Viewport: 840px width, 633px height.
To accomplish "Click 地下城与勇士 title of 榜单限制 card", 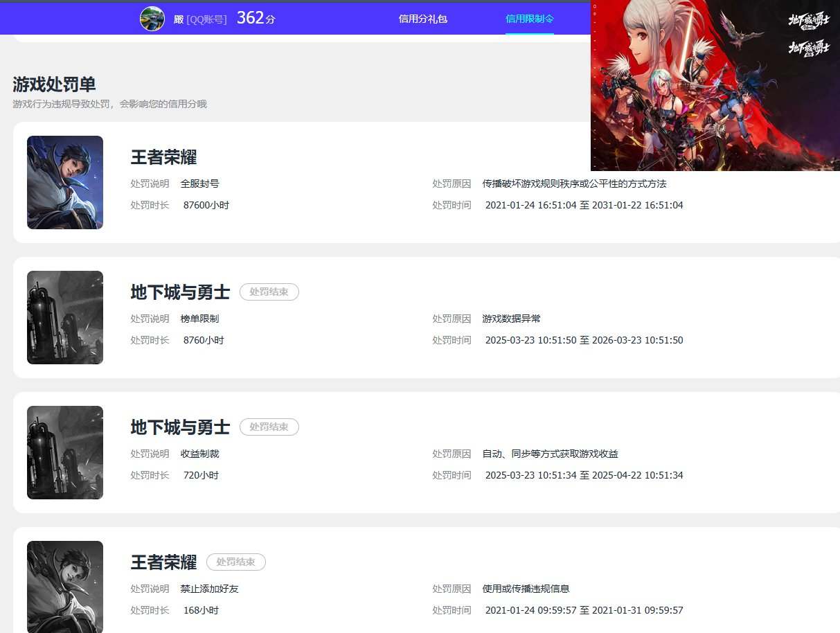I will pyautogui.click(x=180, y=292).
